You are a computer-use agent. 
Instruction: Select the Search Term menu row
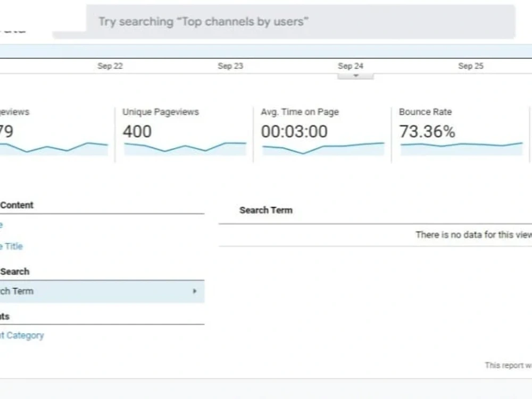(102, 292)
